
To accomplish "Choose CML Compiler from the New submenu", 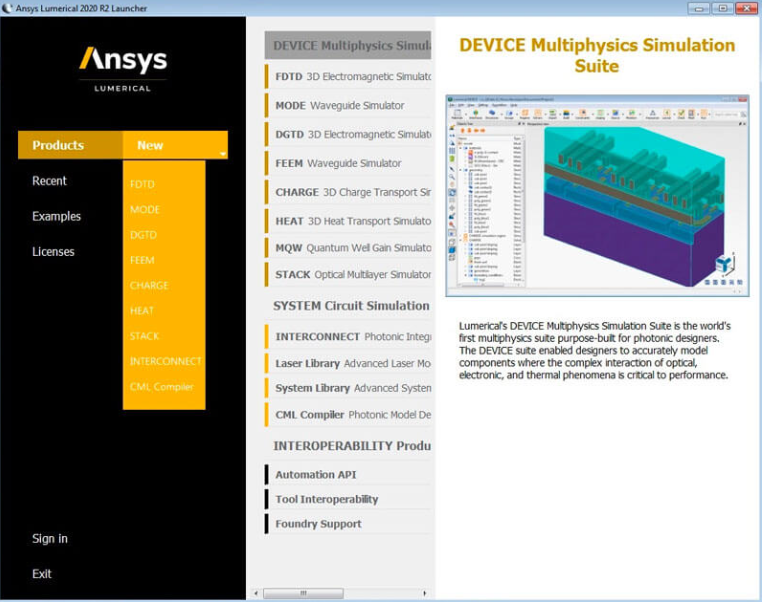I will pos(161,387).
